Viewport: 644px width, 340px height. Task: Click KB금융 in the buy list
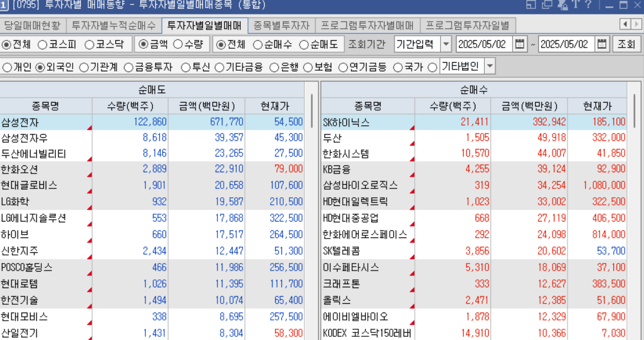(x=337, y=170)
